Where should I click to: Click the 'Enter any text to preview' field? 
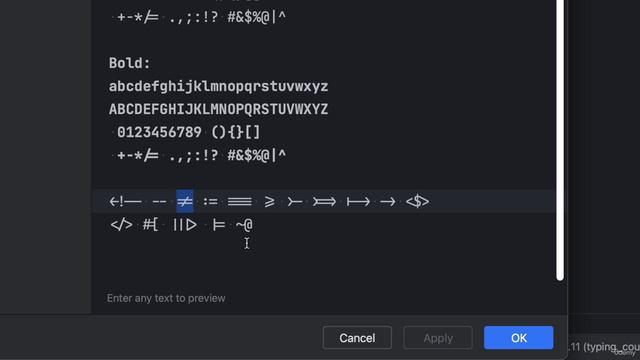tap(166, 298)
